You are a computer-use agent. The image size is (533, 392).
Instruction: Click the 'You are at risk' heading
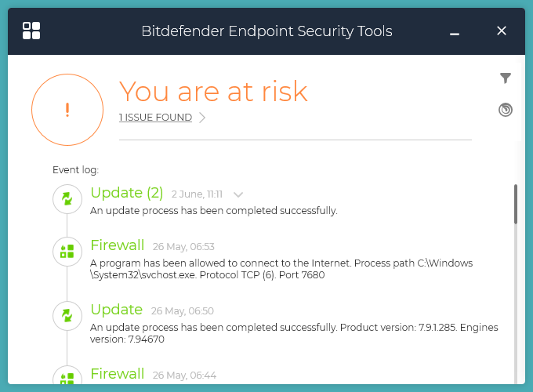212,92
